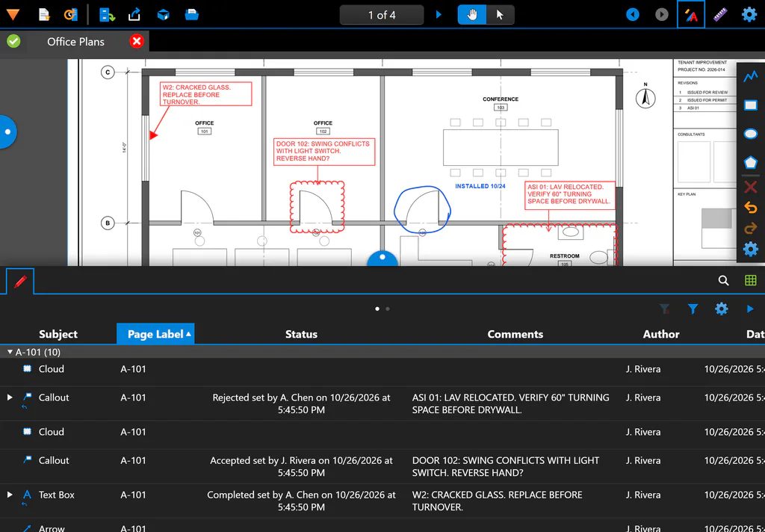Click the grey next view arrow
765x532 pixels.
[662, 15]
